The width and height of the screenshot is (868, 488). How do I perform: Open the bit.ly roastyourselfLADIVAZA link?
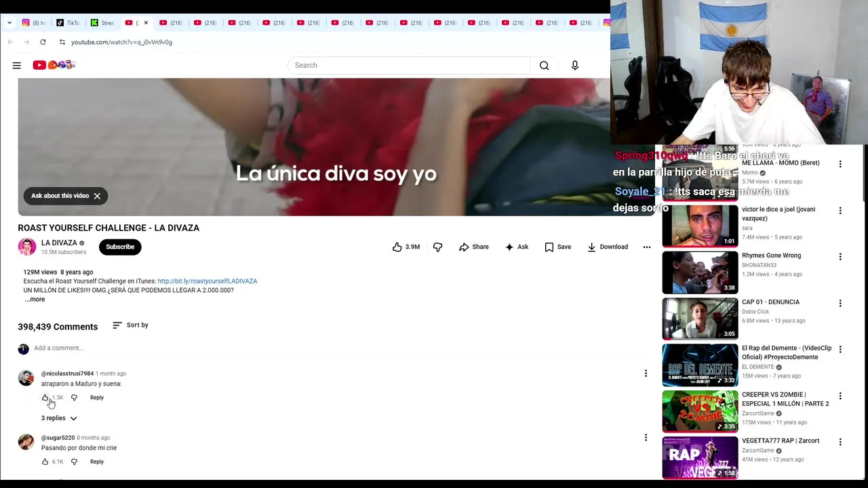pyautogui.click(x=207, y=281)
